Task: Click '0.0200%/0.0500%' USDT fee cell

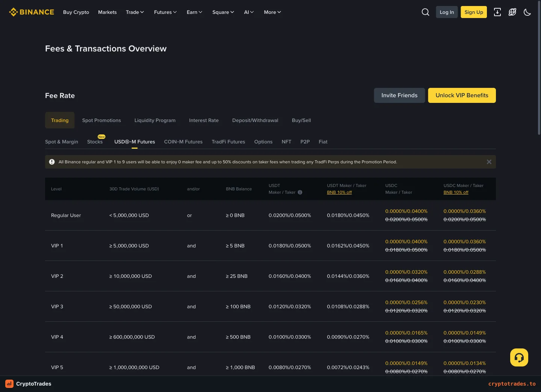Action: (290, 215)
